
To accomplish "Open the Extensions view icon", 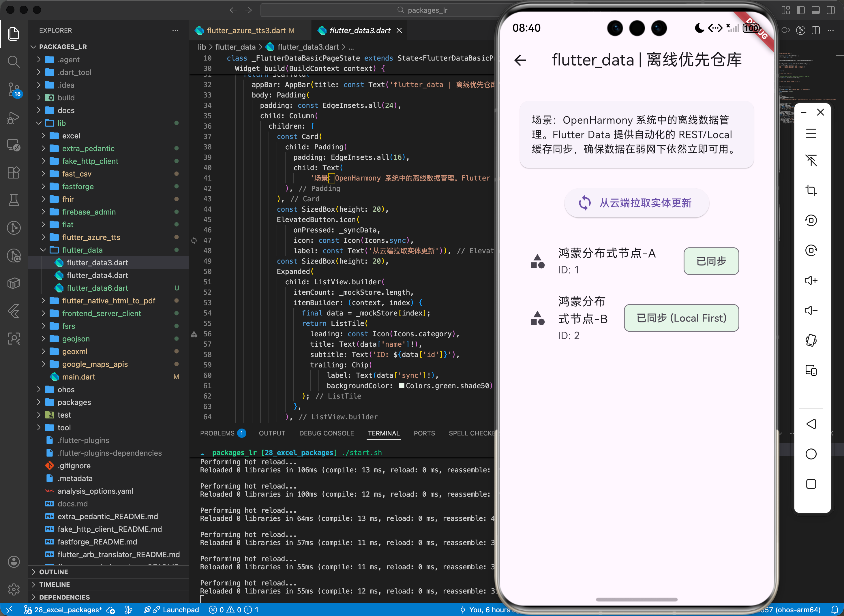I will point(14,173).
